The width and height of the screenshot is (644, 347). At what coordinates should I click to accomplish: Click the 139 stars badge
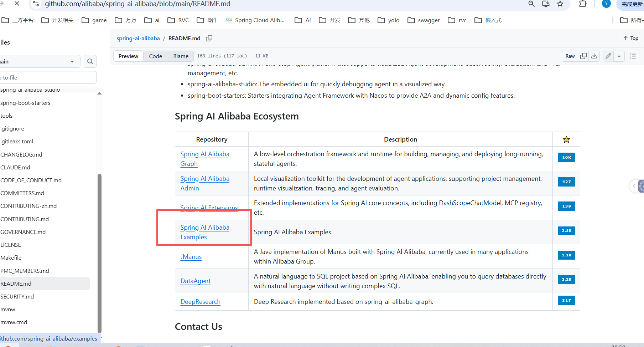(566, 206)
